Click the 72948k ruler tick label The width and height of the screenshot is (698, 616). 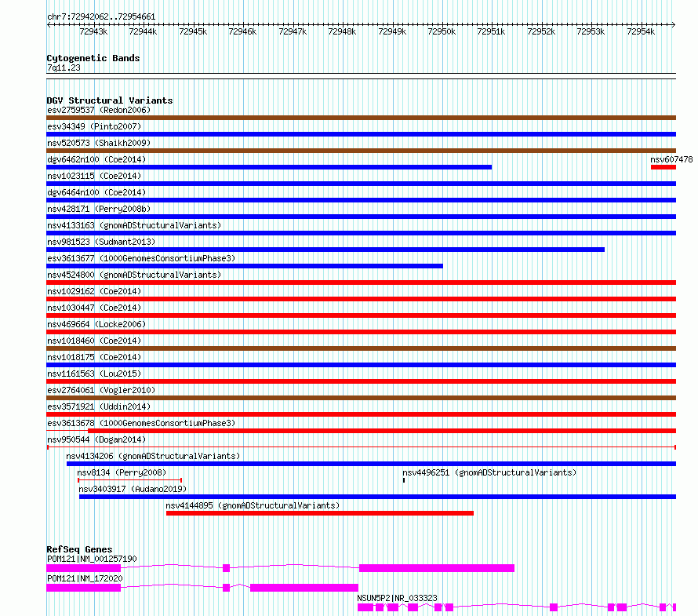pyautogui.click(x=342, y=31)
